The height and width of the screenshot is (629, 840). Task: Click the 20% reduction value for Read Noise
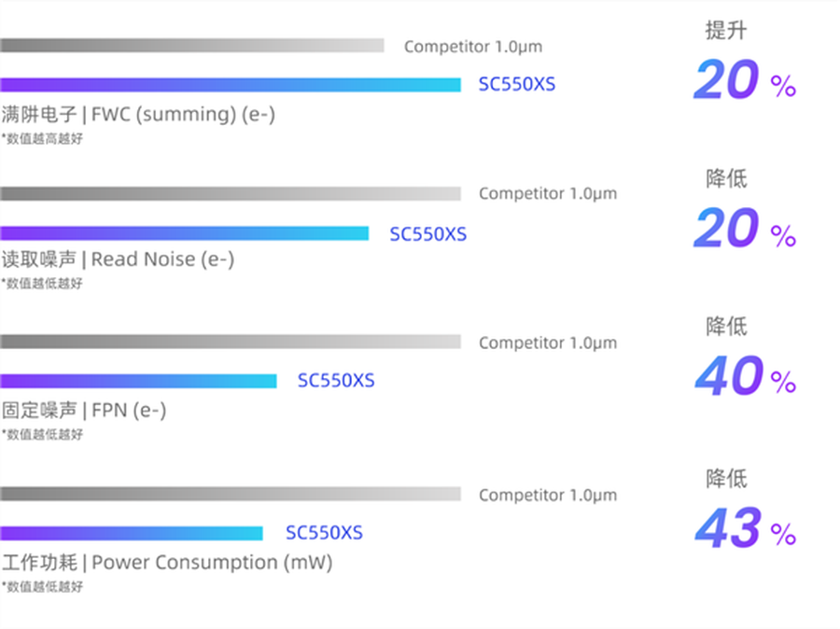(744, 230)
